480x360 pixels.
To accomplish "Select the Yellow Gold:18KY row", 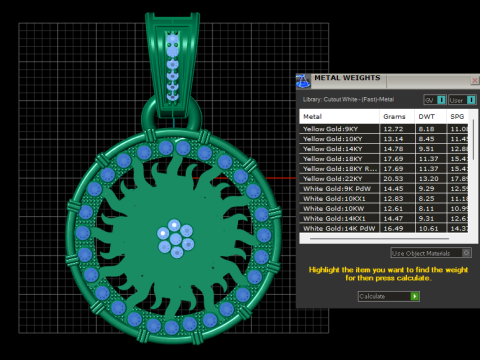I will click(x=384, y=159).
